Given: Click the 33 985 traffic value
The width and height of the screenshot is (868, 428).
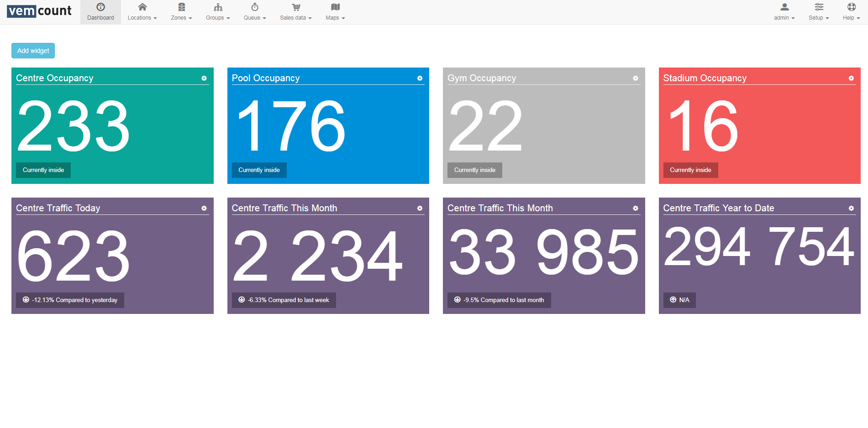Looking at the screenshot, I should pos(544,252).
